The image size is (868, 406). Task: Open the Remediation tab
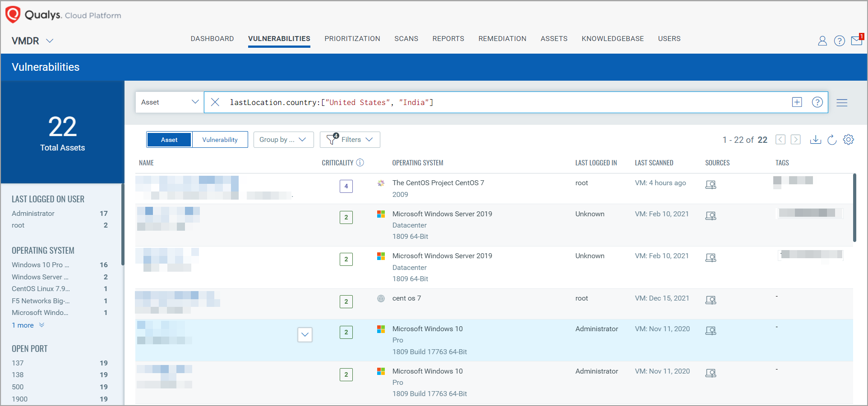[502, 39]
